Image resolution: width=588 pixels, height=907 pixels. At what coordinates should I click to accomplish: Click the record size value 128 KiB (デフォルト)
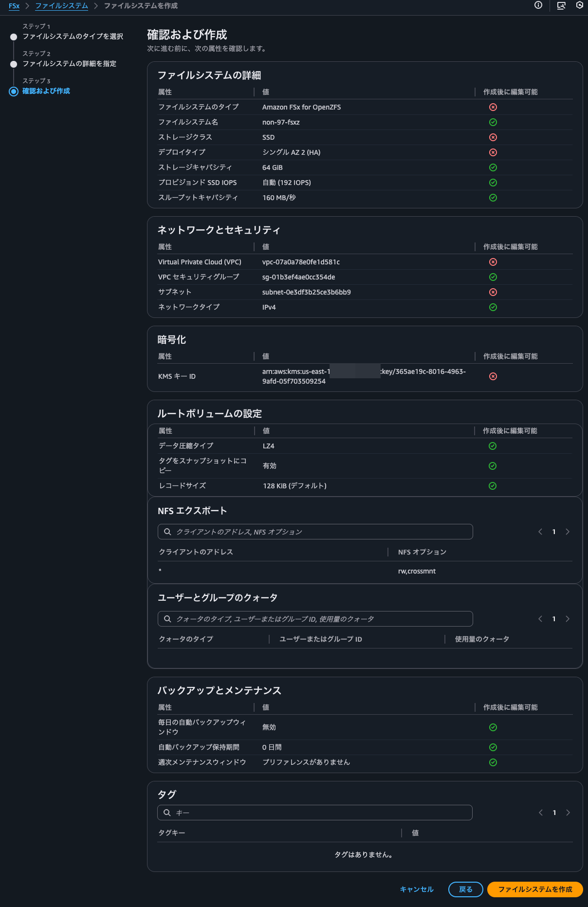pyautogui.click(x=294, y=486)
